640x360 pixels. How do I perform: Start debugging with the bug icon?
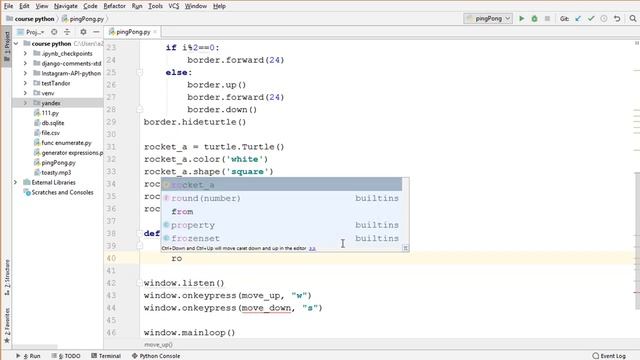pyautogui.click(x=534, y=18)
